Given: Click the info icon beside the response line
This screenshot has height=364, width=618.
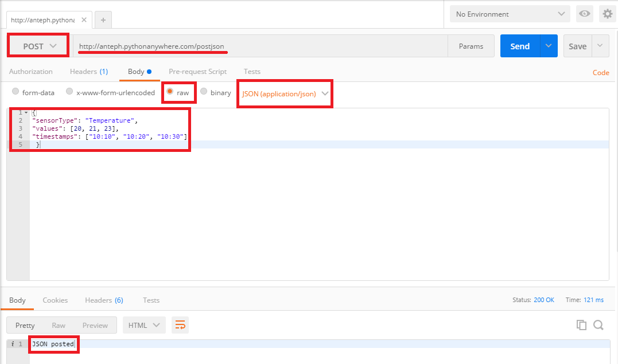Looking at the screenshot, I should tap(14, 343).
